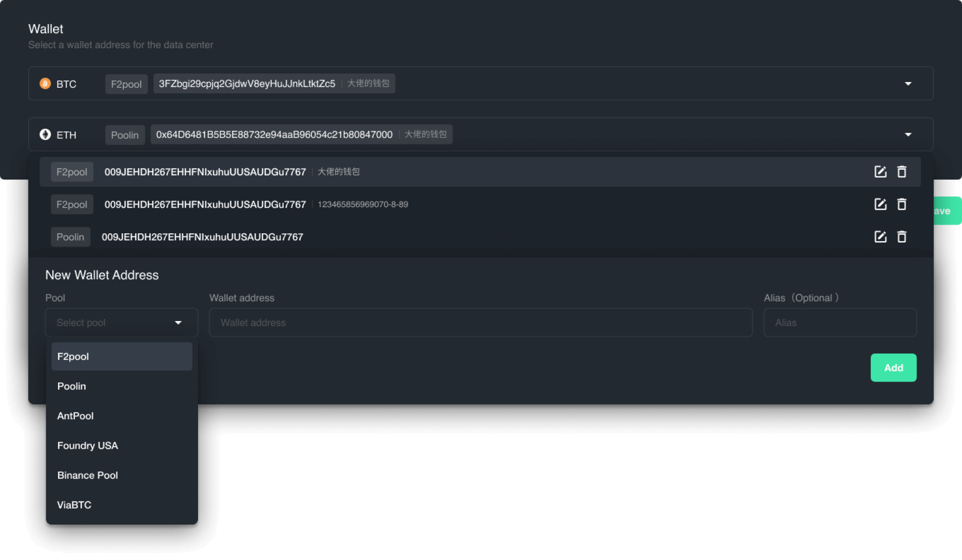The height and width of the screenshot is (560, 962).
Task: Click into the Wallet address field
Action: tap(481, 323)
